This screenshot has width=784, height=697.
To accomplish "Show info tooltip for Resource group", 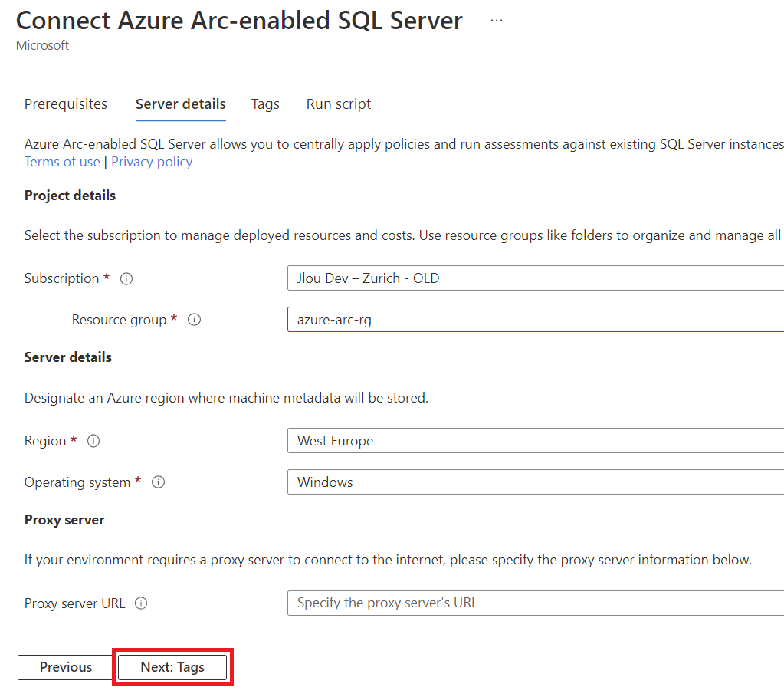I will tap(194, 320).
